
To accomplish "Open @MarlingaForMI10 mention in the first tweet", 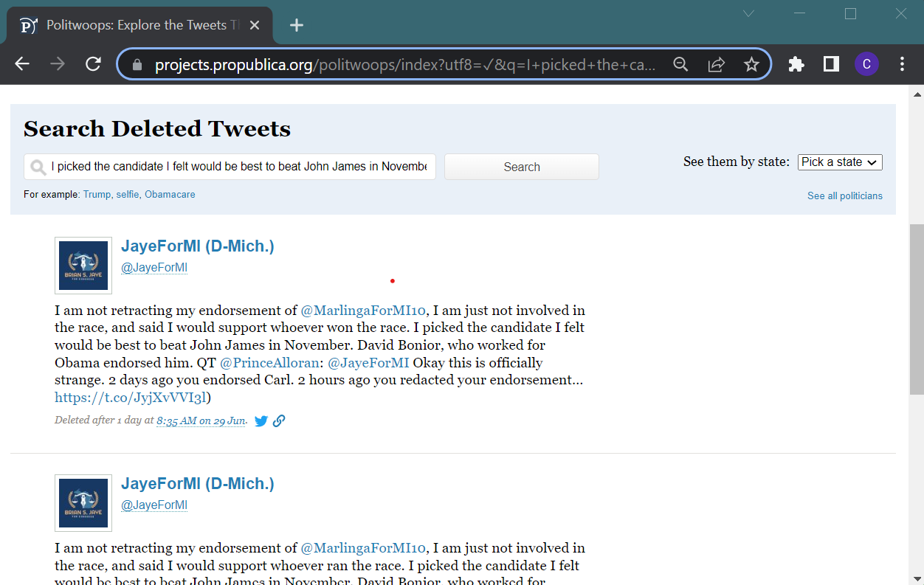I will 363,310.
